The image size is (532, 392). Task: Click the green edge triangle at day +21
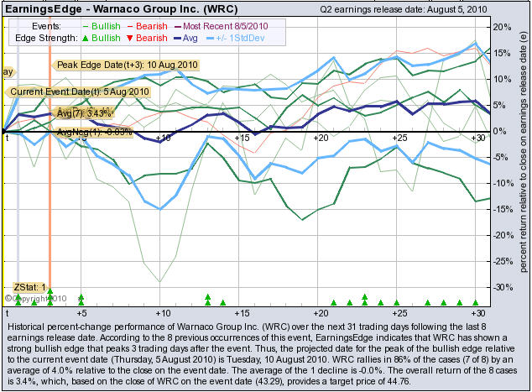pos(333,302)
